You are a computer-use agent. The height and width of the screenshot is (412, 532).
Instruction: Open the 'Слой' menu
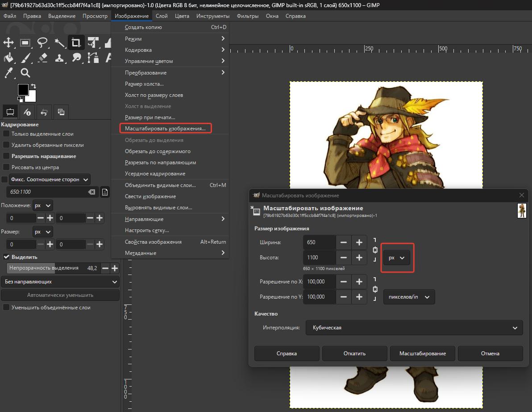(162, 16)
